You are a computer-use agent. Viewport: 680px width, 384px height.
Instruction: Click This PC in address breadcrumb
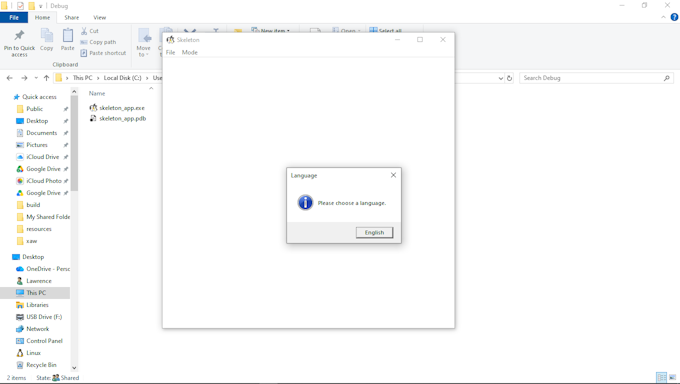(82, 78)
